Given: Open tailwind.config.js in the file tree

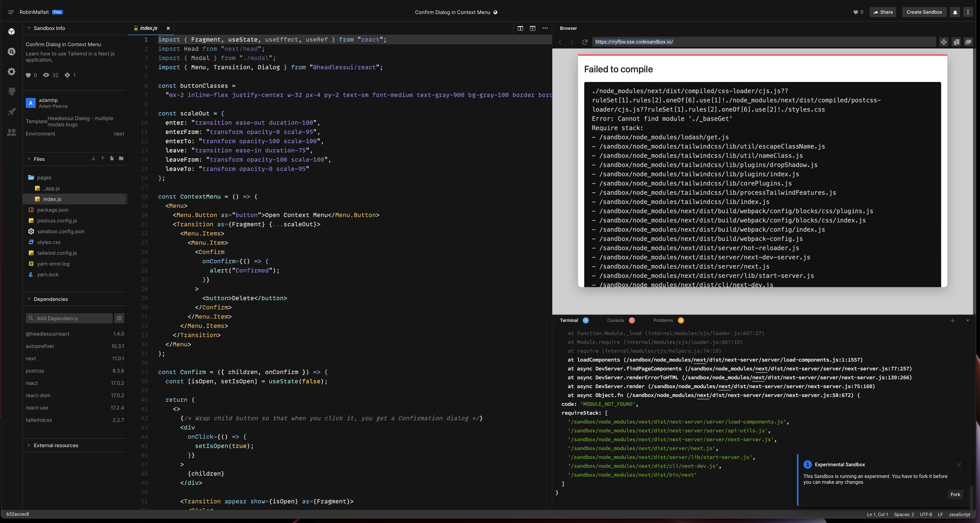Looking at the screenshot, I should point(75,253).
